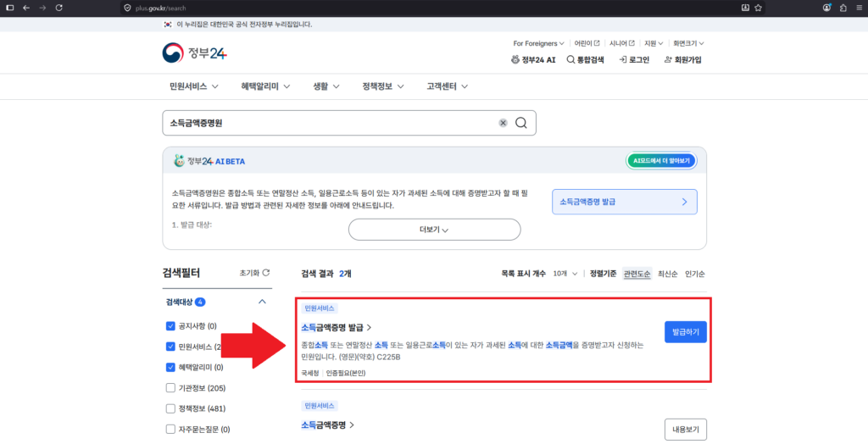
Task: Click the 국세청 agency tag
Action: tap(310, 373)
